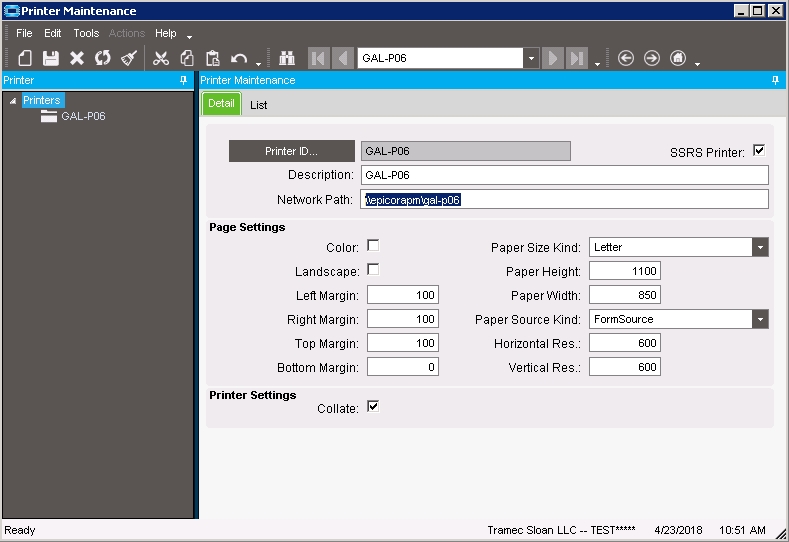
Task: Open the Help menu
Action: click(x=166, y=33)
